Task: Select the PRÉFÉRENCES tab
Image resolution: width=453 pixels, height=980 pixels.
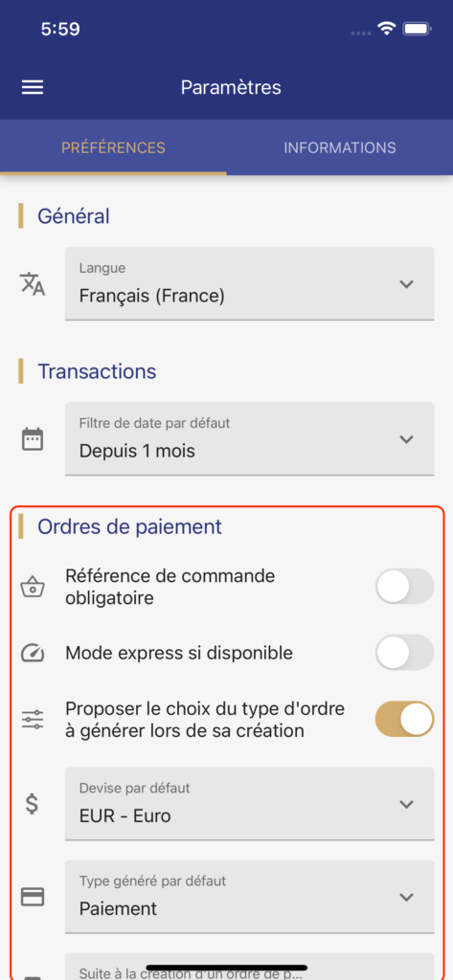Action: click(x=113, y=147)
